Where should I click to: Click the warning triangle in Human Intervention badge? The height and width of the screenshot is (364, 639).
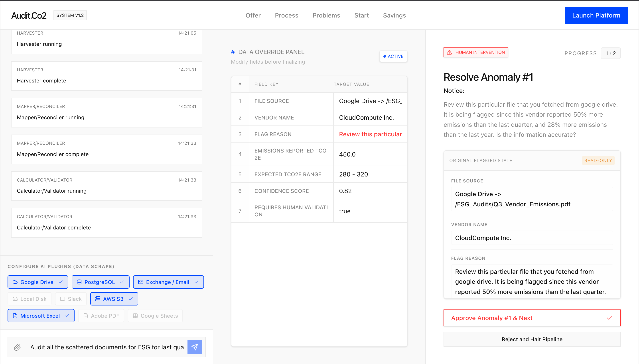coord(449,52)
